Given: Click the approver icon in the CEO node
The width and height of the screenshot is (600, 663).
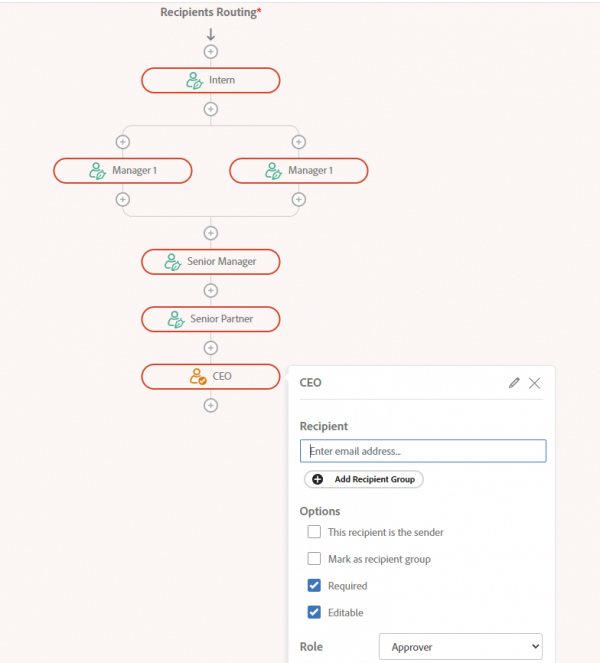Looking at the screenshot, I should [x=197, y=376].
